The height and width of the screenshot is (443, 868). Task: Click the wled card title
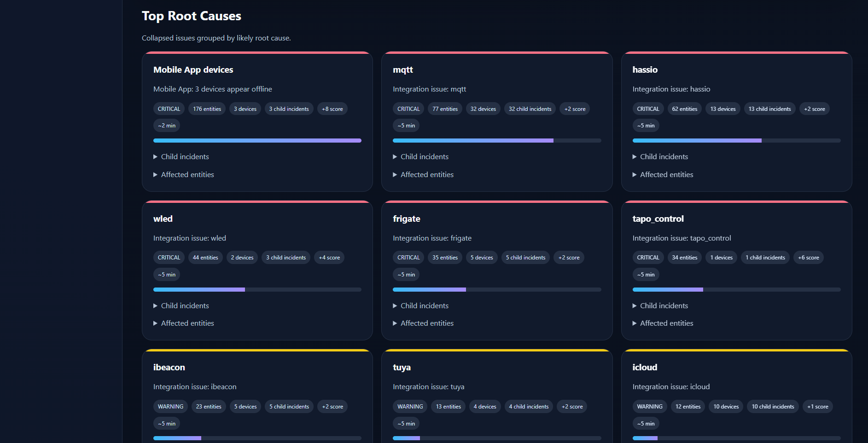click(163, 219)
